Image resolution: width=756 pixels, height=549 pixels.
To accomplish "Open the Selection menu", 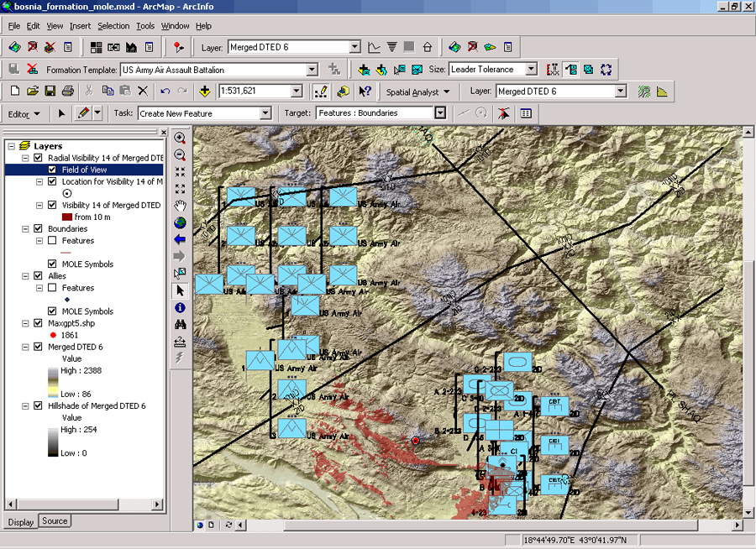I will pos(113,26).
